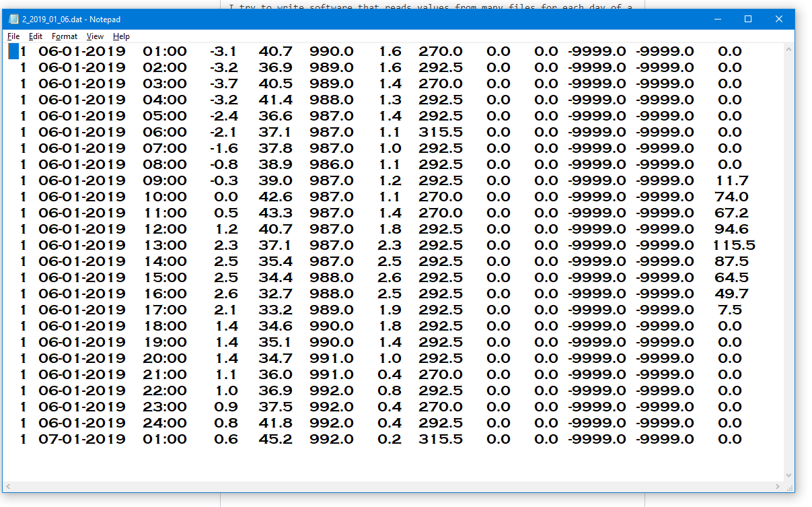Place cursor on value 74.0 in 10:00 row

pyautogui.click(x=731, y=197)
